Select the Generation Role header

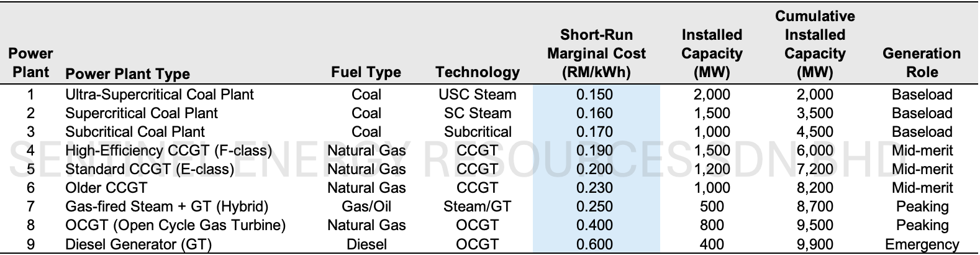click(922, 63)
